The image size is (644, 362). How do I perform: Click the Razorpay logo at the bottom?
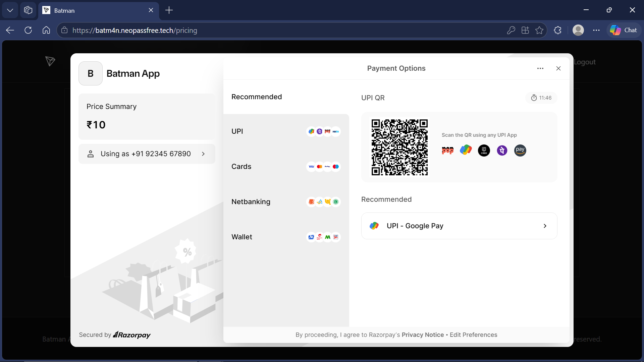131,335
